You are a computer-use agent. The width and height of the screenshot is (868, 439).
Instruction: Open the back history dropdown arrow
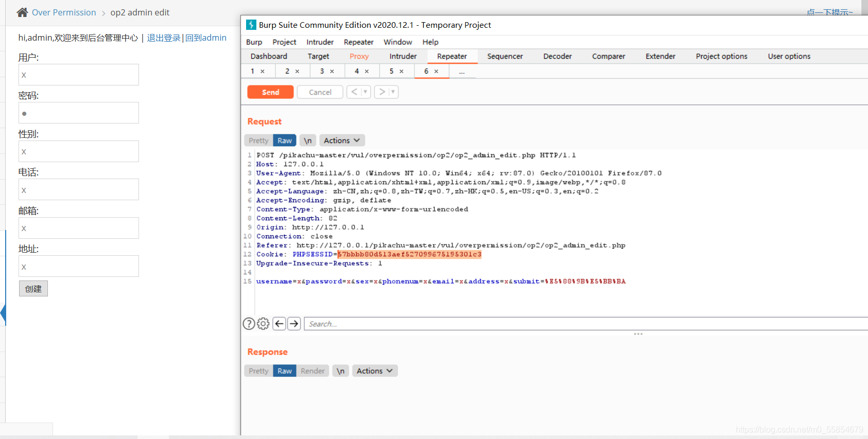pyautogui.click(x=366, y=92)
